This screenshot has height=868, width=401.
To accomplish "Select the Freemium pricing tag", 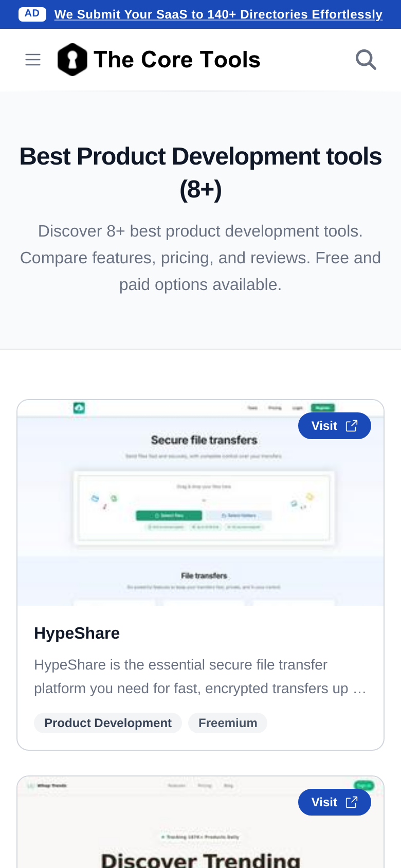I will click(x=228, y=723).
